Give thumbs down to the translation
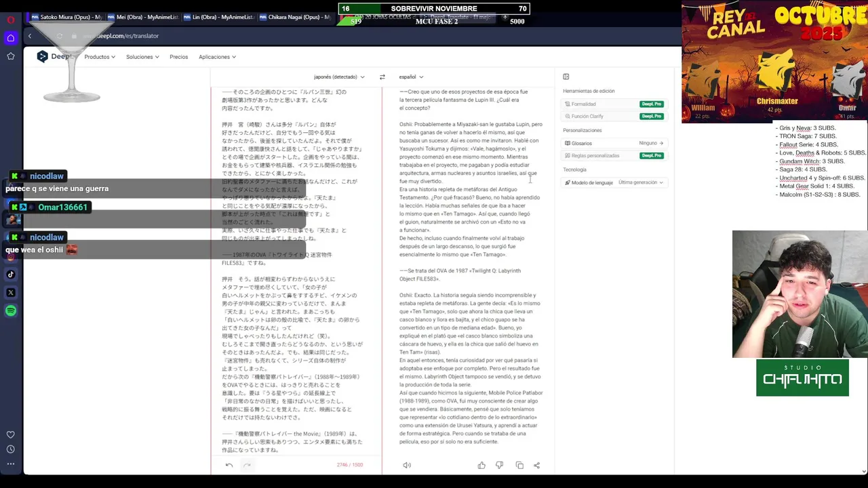 (x=500, y=465)
